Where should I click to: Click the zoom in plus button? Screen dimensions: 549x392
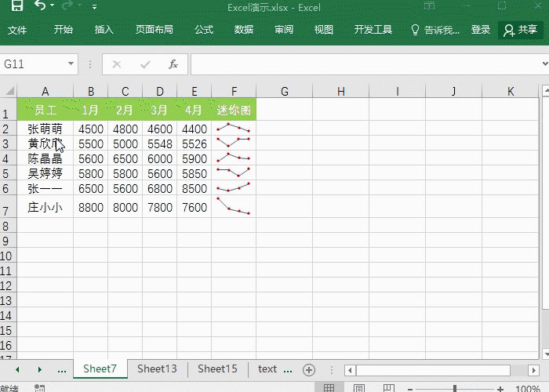coord(501,388)
